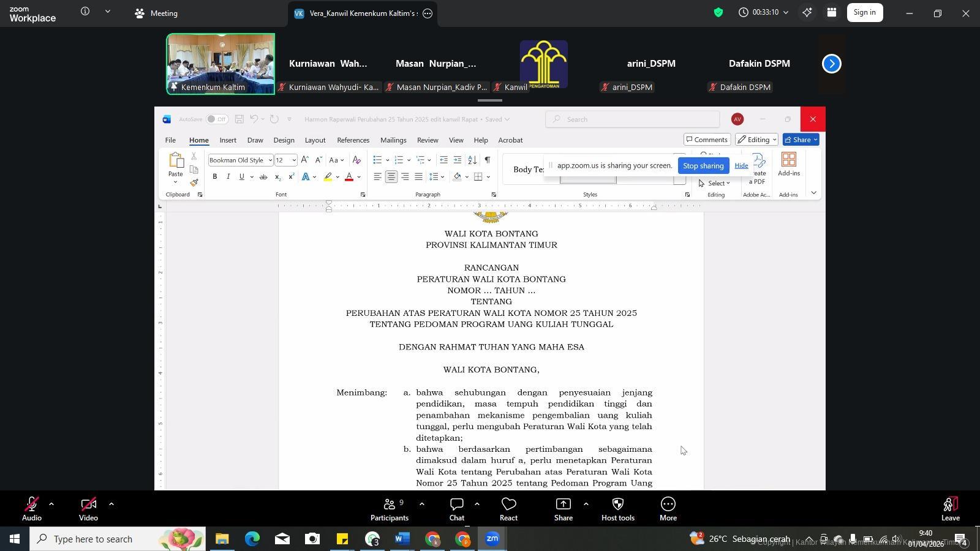Click the Stop sharing button
Screen dimensions: 980x551
click(703, 166)
